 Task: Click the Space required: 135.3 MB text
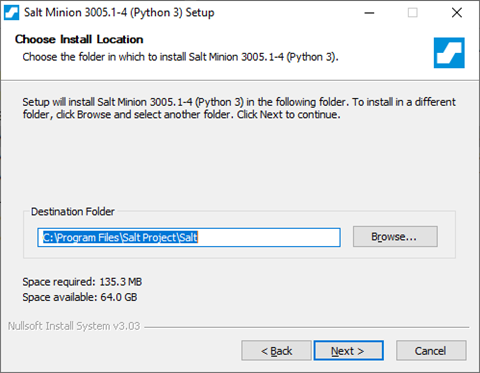[x=82, y=282]
